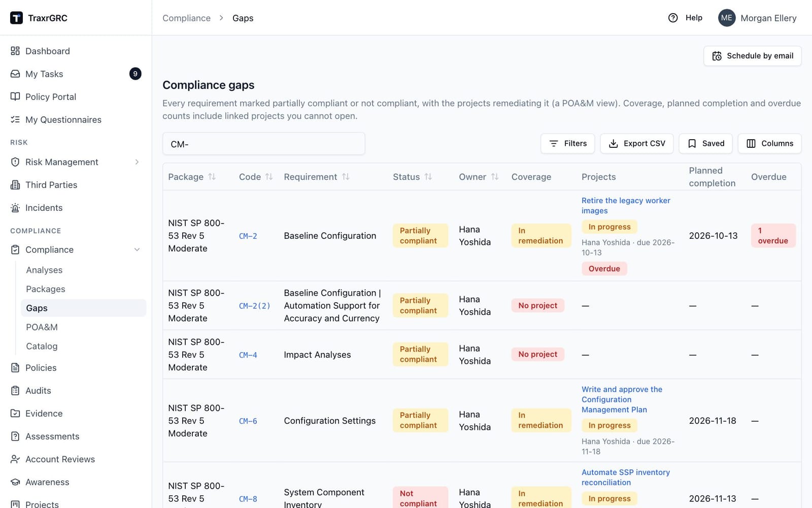Screen dimensions: 812x508
Task: Export the table with Export CSV
Action: point(637,143)
